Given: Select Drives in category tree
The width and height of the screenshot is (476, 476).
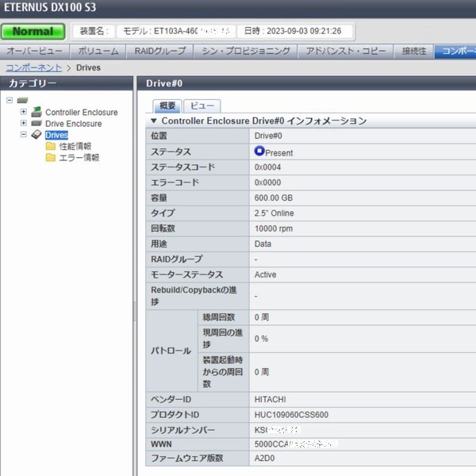Looking at the screenshot, I should click(x=56, y=135).
